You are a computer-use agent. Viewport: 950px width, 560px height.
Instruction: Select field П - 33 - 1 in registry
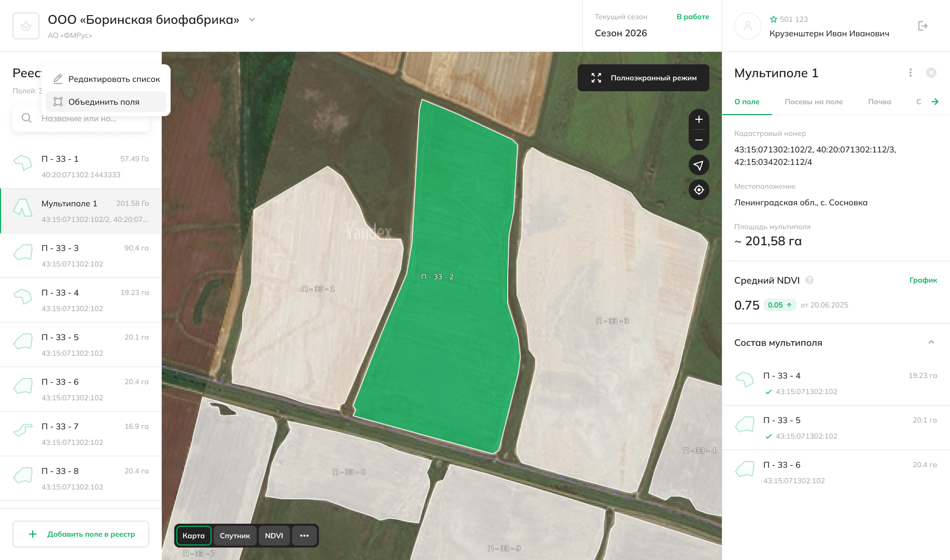point(81,166)
